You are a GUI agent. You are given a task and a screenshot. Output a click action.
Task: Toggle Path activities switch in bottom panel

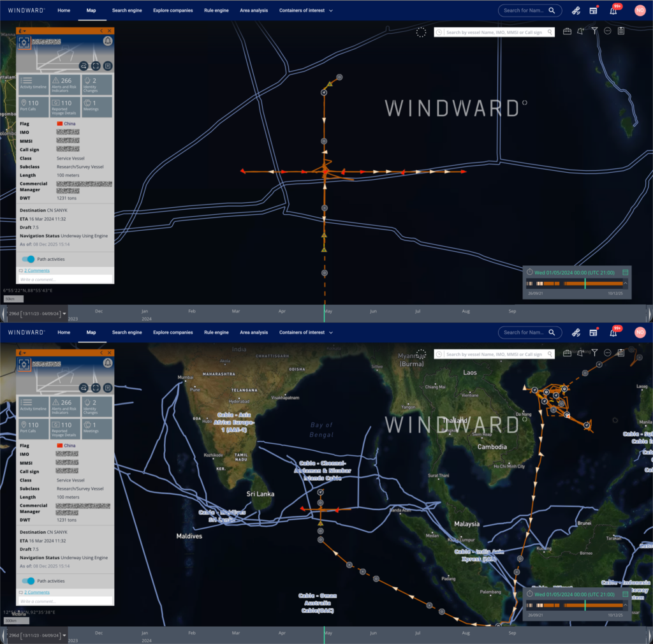point(28,581)
